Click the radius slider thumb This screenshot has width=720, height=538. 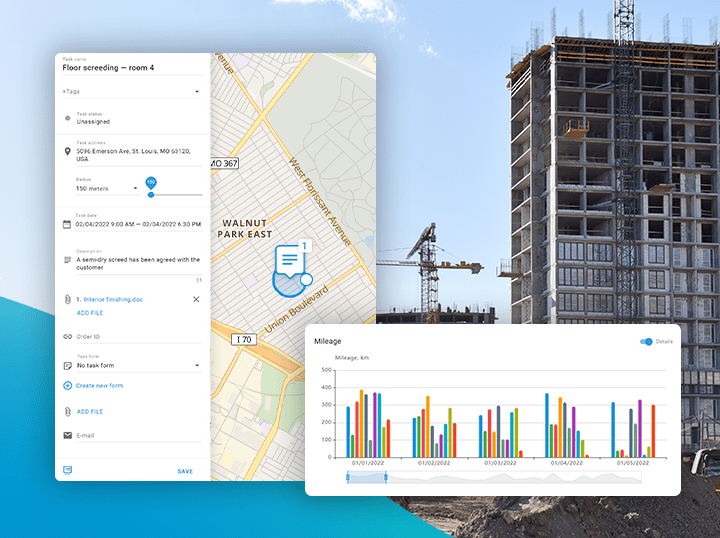coord(151,195)
